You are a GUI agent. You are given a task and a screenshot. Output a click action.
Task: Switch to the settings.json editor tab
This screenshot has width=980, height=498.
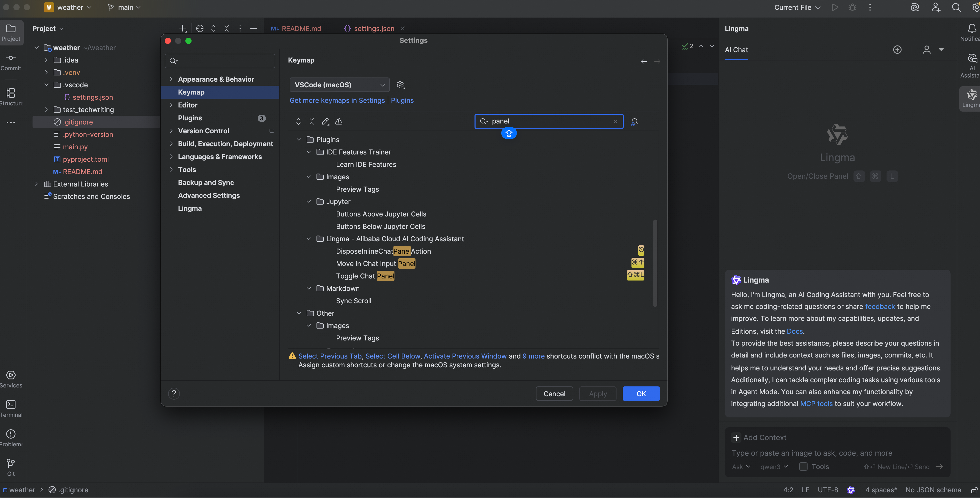(374, 29)
